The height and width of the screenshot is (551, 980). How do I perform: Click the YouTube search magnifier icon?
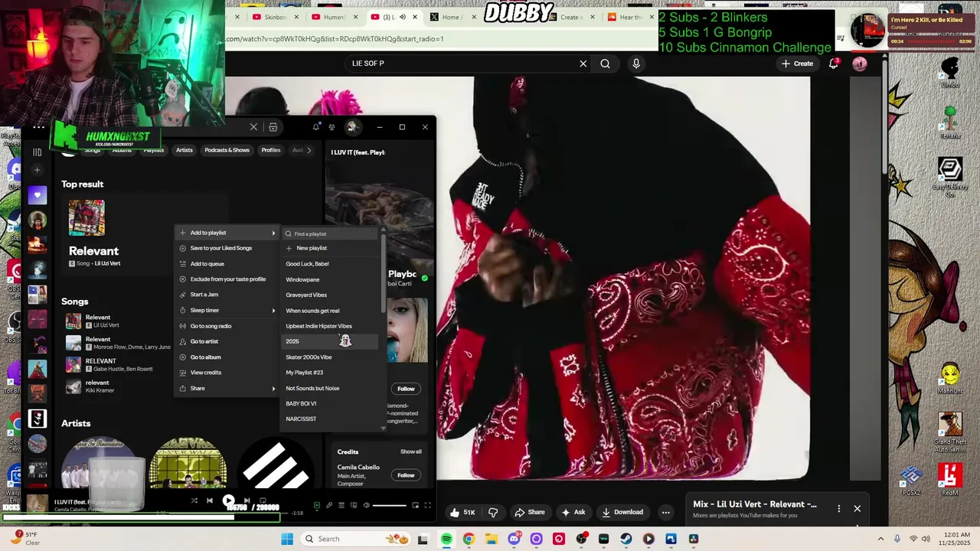(605, 64)
